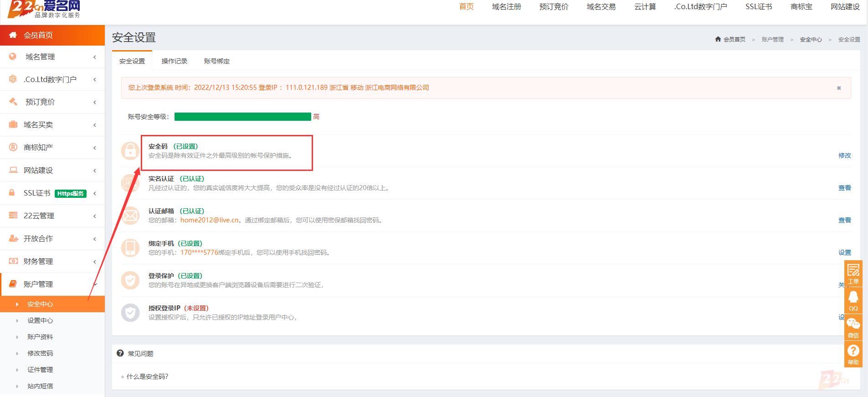
Task: Open the QQ contact floating widget
Action: click(x=853, y=300)
